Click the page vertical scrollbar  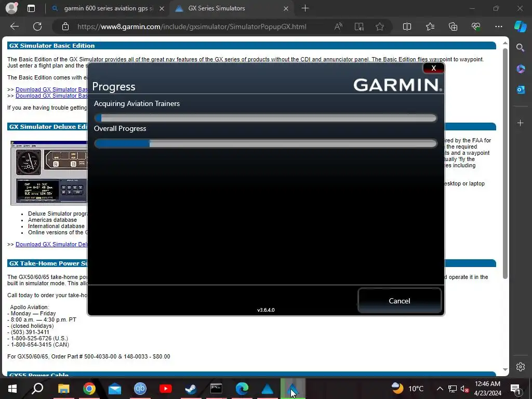coord(505,164)
